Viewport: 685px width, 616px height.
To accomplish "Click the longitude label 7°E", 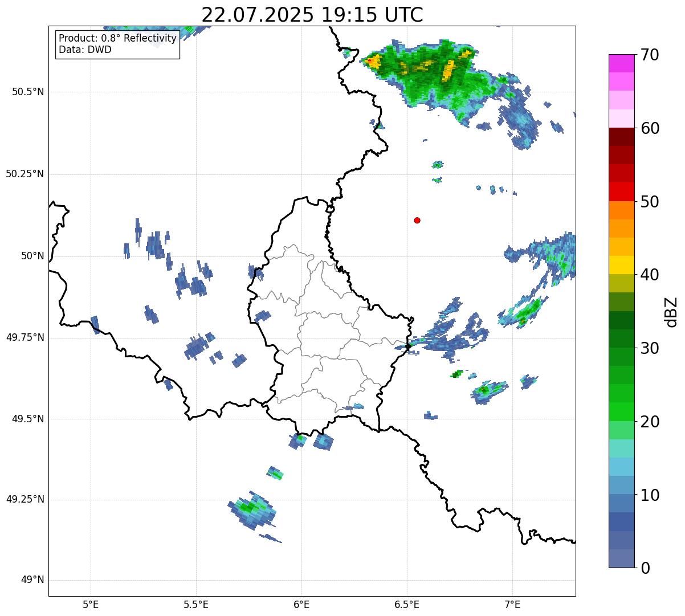I will (x=512, y=604).
